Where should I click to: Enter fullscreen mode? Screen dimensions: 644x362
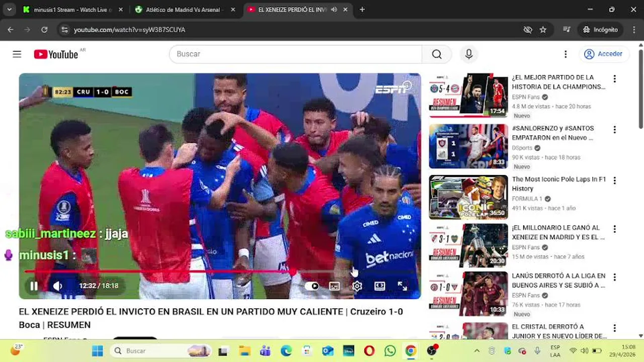[x=403, y=286]
